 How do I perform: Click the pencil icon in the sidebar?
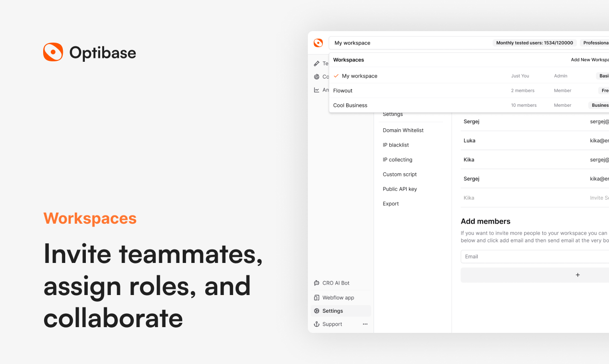pos(316,63)
